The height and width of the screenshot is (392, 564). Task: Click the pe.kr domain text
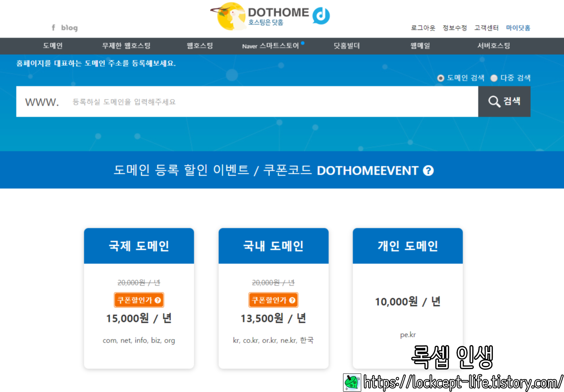point(408,335)
